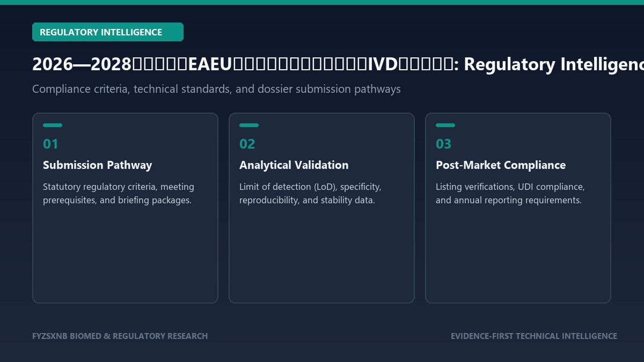Viewport: 644px width, 362px height.
Task: Click the UDI compliance description text
Action: 510,194
